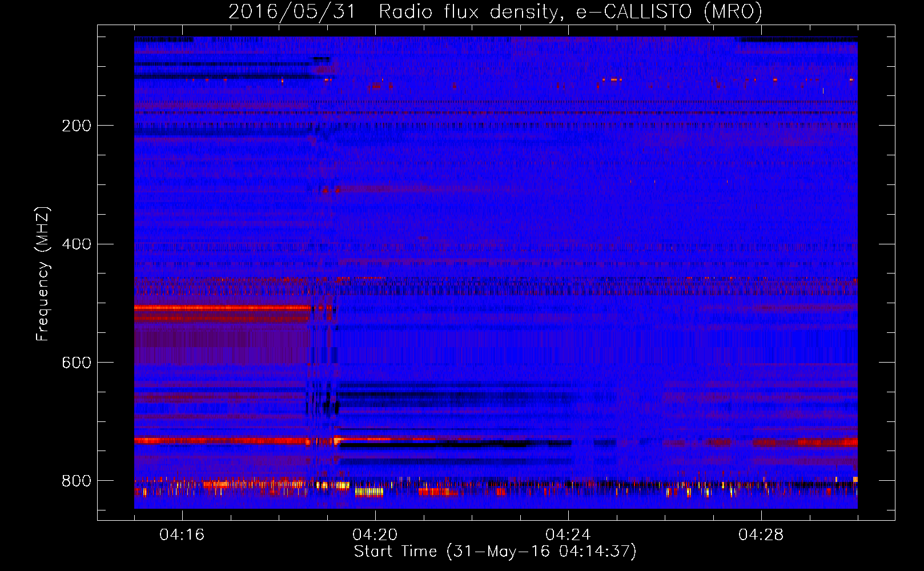This screenshot has width=924, height=571.
Task: Select the 'Frequency (MHZ)' axis label
Action: [x=43, y=274]
